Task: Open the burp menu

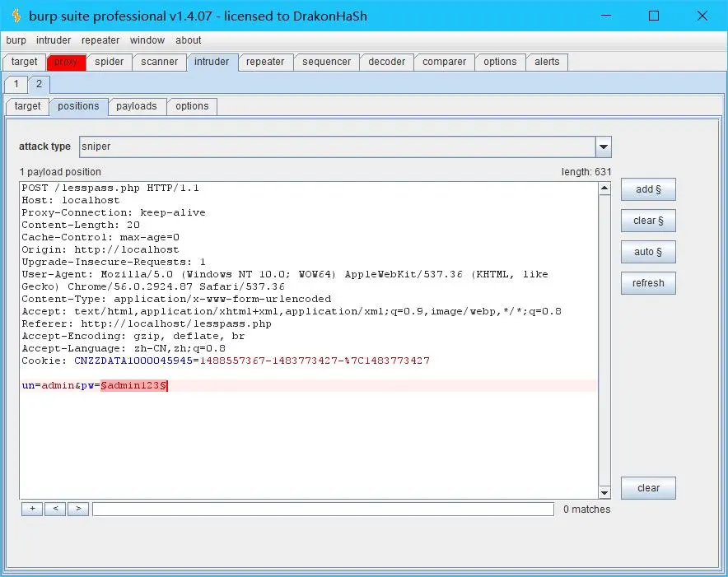Action: point(16,40)
